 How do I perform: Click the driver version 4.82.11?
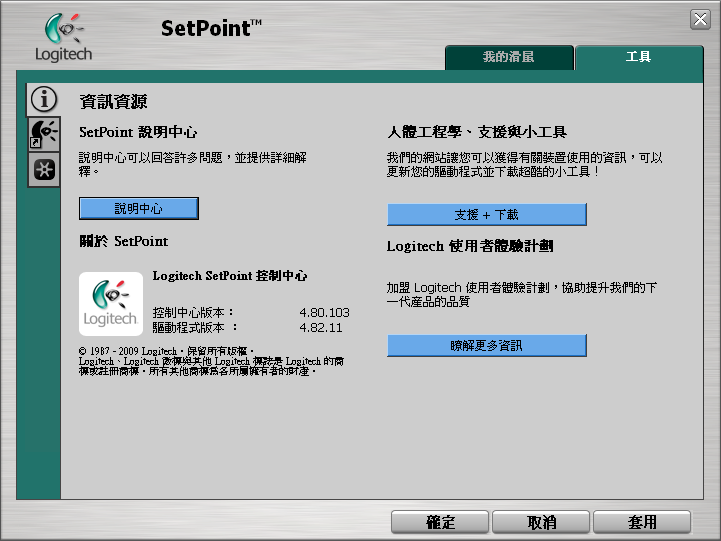pos(321,328)
